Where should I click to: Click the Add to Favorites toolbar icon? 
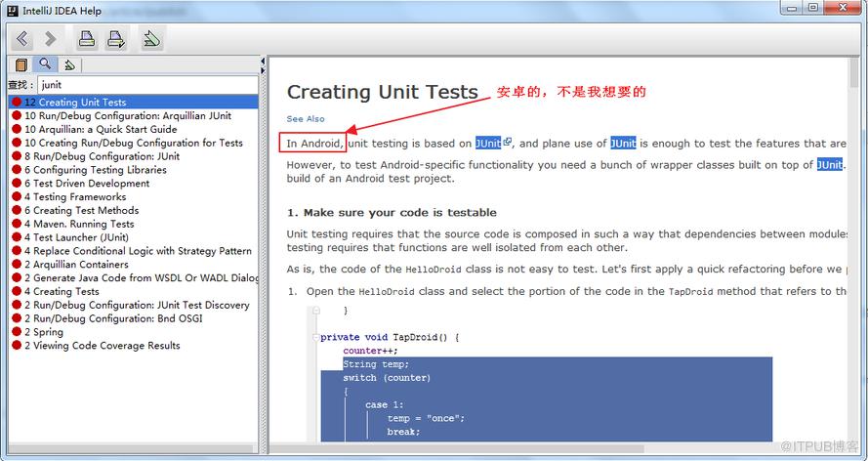coord(151,39)
